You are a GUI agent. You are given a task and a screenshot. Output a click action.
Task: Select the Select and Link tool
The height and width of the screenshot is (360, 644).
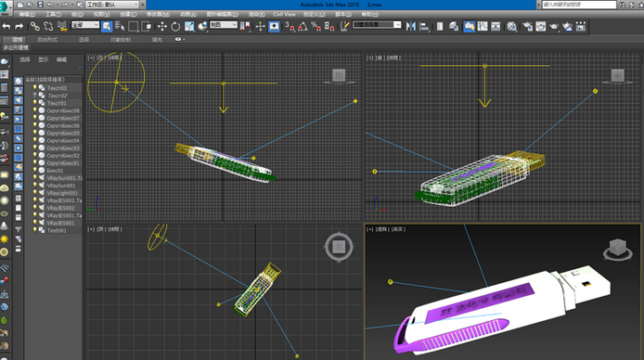(35, 27)
